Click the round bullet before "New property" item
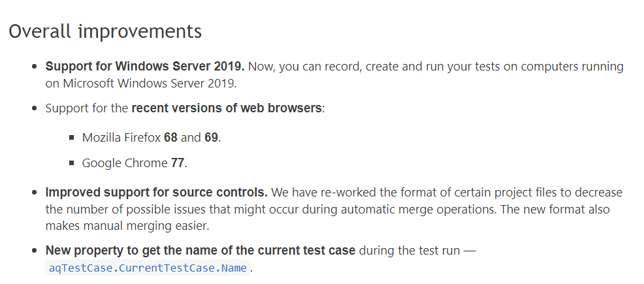644x284 pixels. click(35, 251)
